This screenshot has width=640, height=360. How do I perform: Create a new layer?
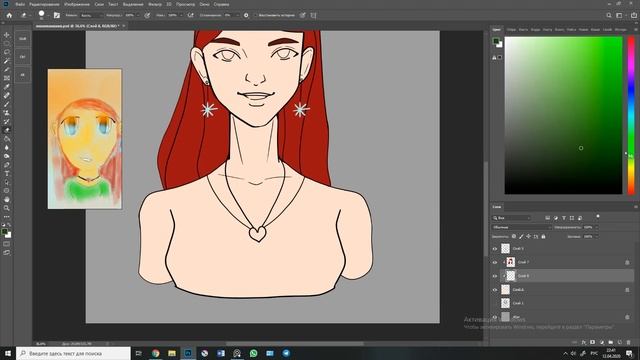tap(620, 342)
